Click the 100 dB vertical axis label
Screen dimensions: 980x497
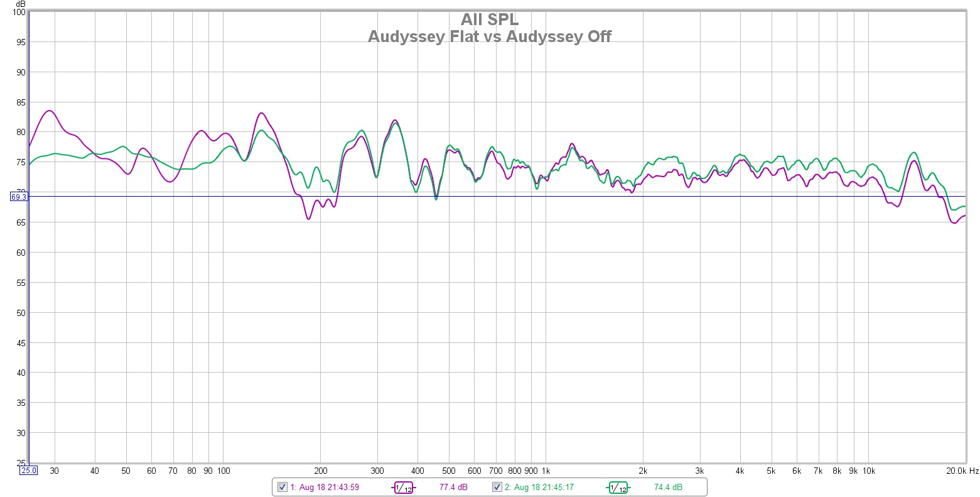[x=18, y=13]
